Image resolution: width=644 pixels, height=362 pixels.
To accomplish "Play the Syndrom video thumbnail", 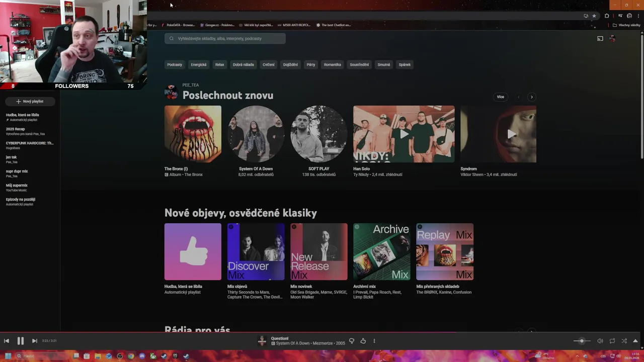I will click(499, 134).
